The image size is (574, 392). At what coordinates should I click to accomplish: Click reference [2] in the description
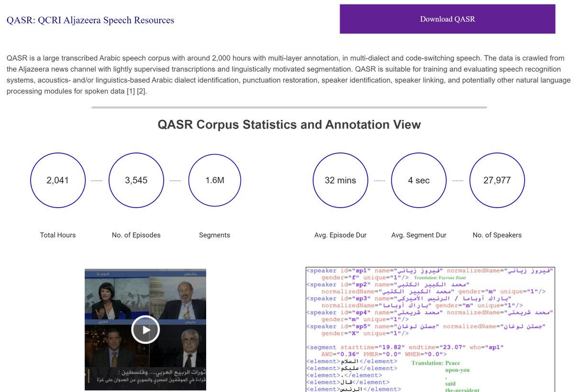click(x=142, y=91)
